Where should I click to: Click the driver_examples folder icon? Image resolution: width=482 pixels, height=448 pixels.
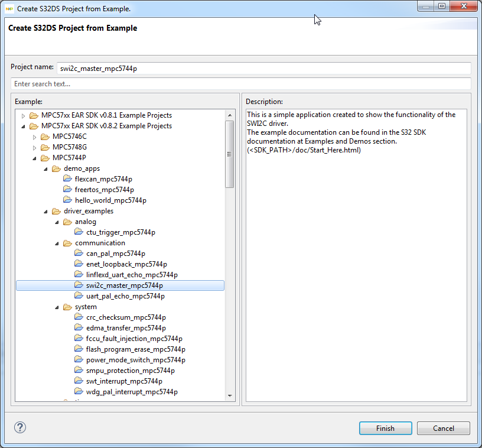click(56, 211)
